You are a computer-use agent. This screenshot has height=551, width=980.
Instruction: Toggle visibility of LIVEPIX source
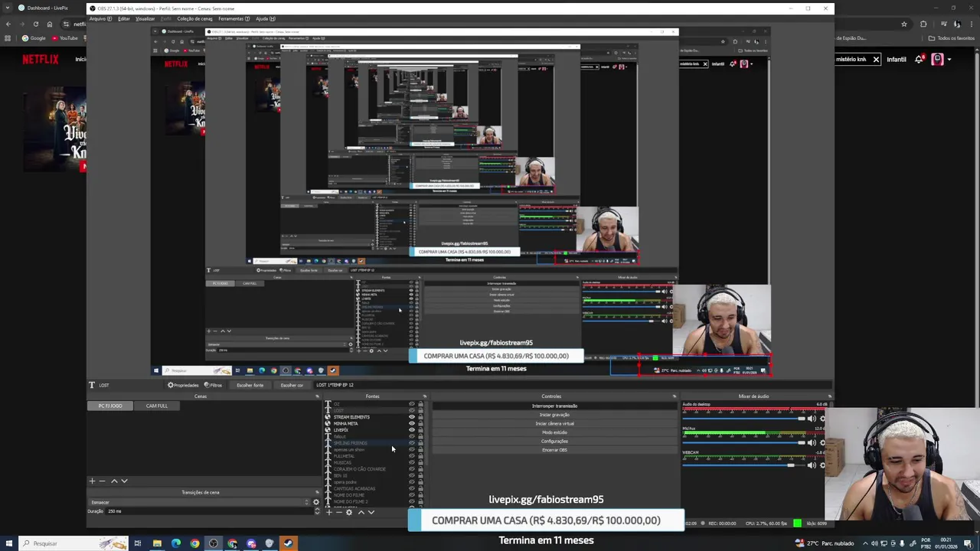point(411,430)
